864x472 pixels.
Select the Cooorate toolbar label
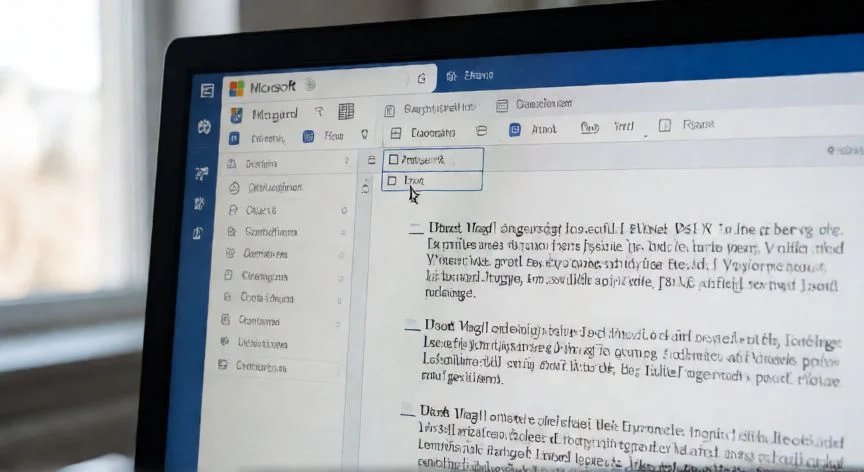pyautogui.click(x=433, y=133)
